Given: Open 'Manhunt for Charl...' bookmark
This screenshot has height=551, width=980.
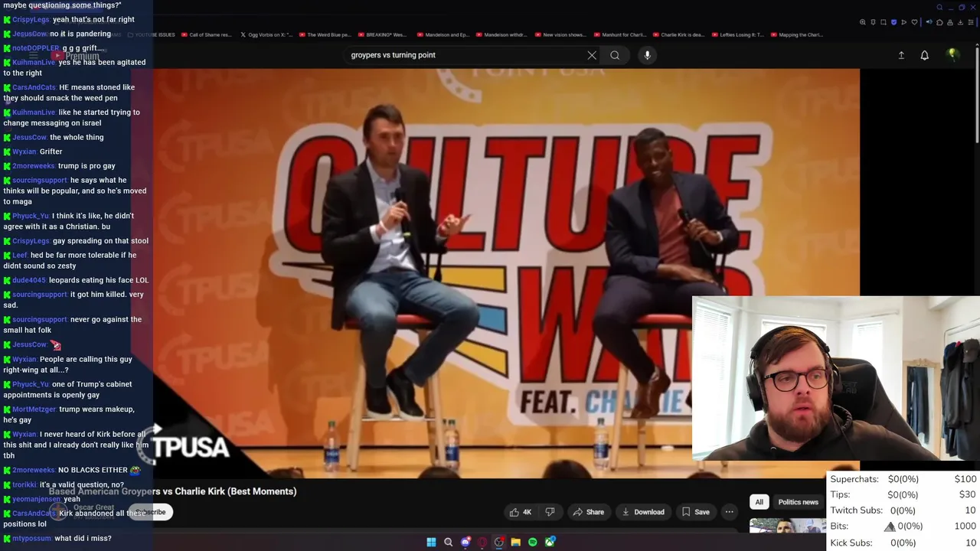Looking at the screenshot, I should point(619,34).
